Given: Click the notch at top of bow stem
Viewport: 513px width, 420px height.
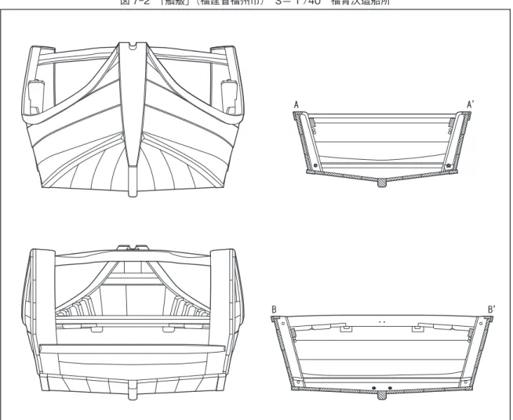Looking at the screenshot, I should click(133, 46).
